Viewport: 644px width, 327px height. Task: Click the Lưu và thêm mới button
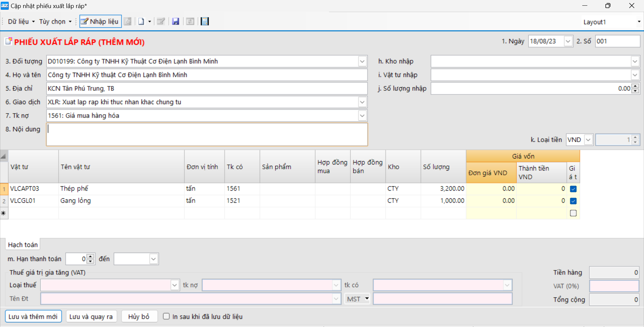[33, 317]
